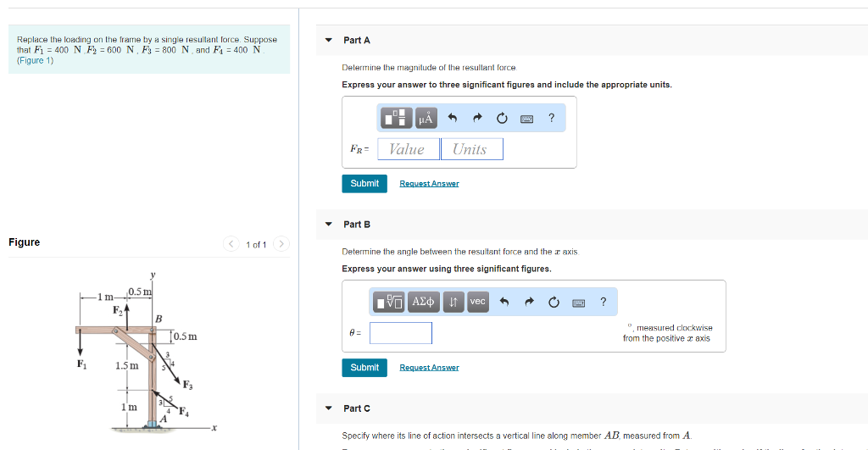Click the vec button in Part B
868x450 pixels.
(x=478, y=302)
